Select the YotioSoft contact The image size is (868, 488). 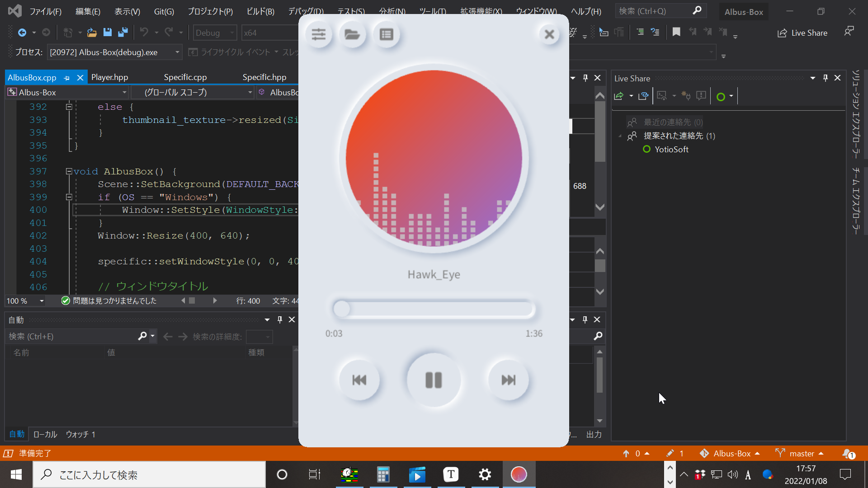point(671,150)
